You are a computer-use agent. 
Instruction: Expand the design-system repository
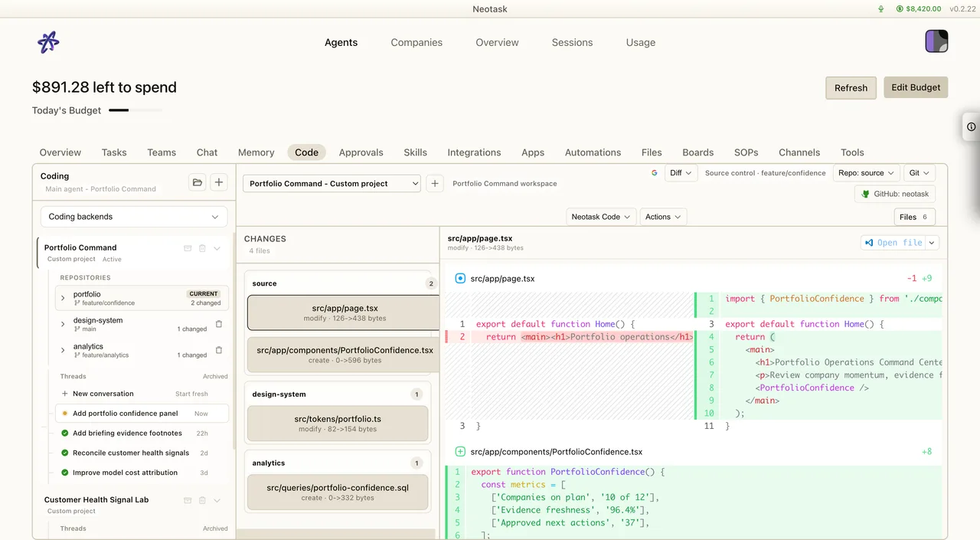(63, 324)
